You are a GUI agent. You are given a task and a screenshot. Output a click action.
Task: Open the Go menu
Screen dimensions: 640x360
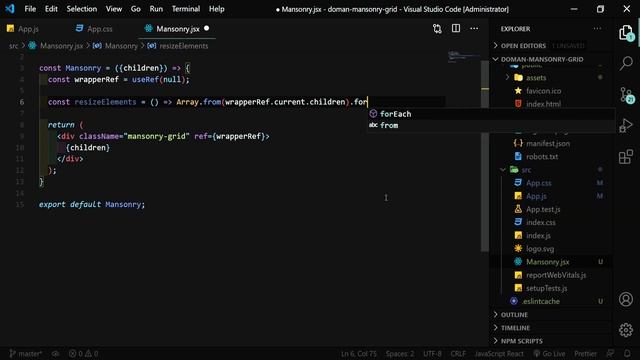click(x=136, y=9)
